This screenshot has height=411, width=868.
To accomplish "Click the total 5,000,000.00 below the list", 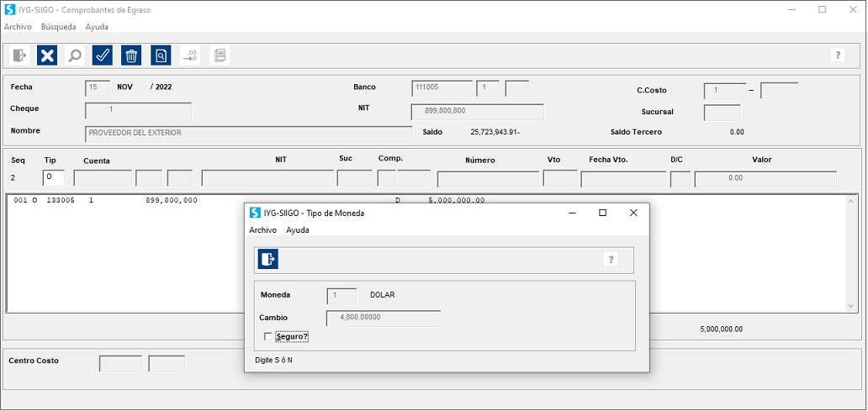I will 722,329.
